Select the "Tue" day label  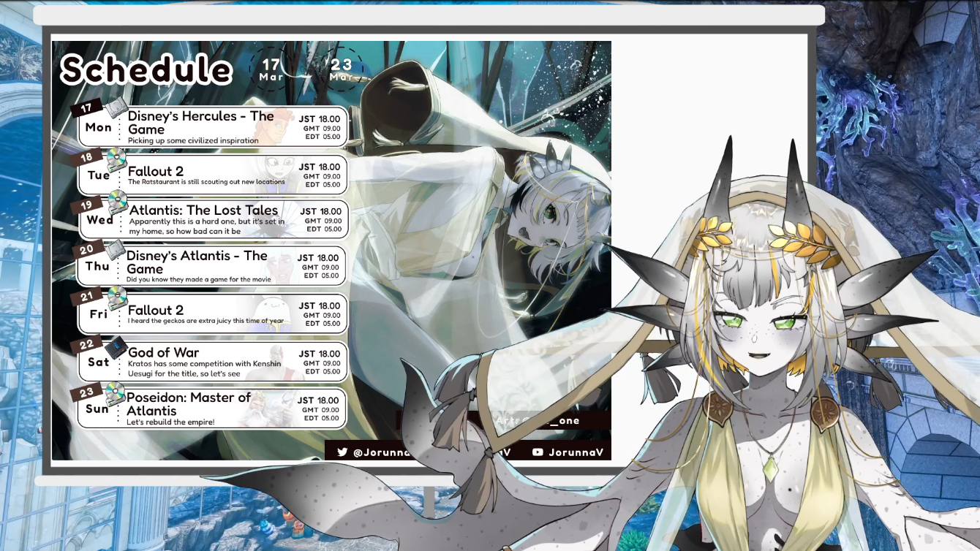pos(99,175)
